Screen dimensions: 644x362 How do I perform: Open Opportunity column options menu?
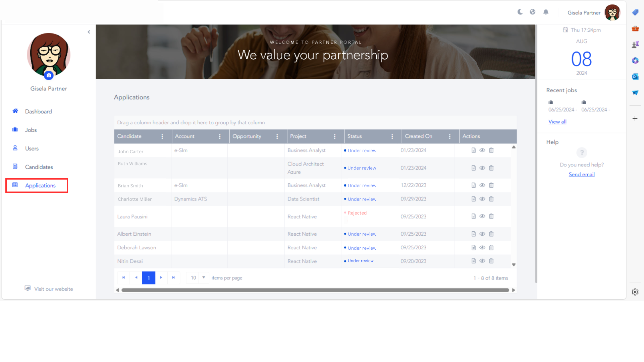click(277, 136)
